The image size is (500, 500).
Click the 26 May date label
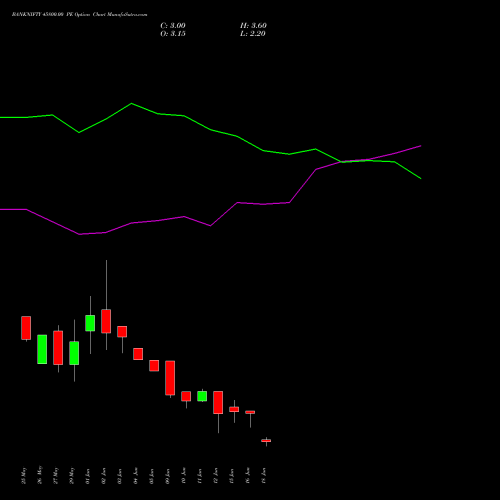[40, 475]
